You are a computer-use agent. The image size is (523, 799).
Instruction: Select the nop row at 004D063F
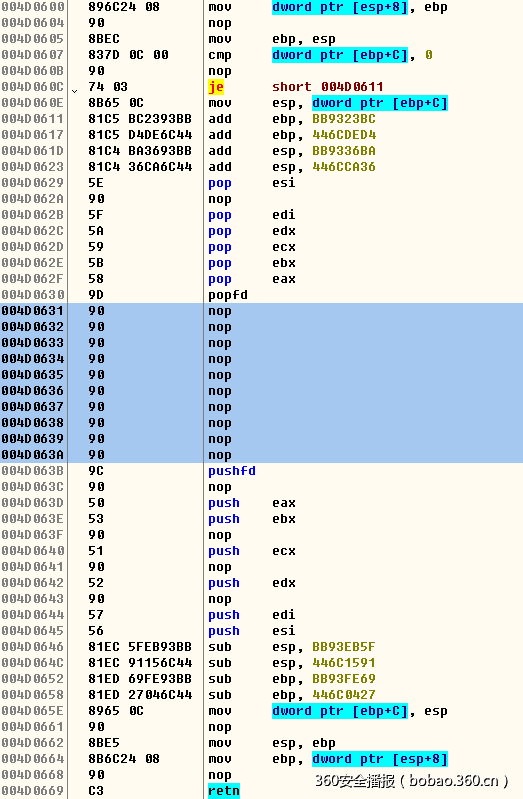click(262, 535)
